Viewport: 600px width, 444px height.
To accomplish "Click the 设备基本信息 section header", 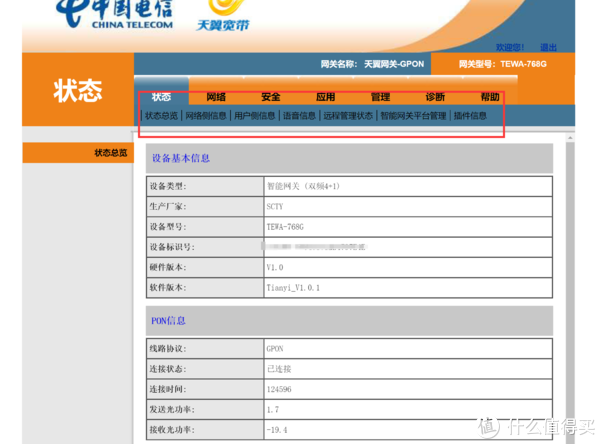I will [181, 158].
